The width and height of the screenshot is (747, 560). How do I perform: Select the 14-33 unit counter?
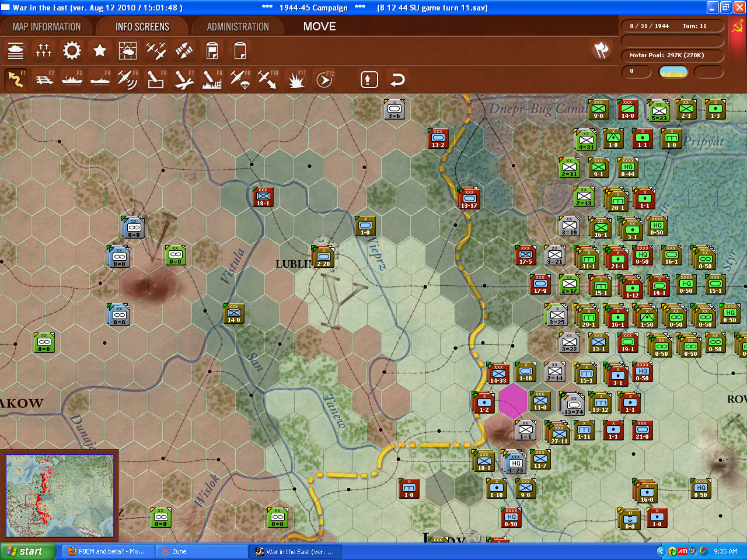coord(498,374)
